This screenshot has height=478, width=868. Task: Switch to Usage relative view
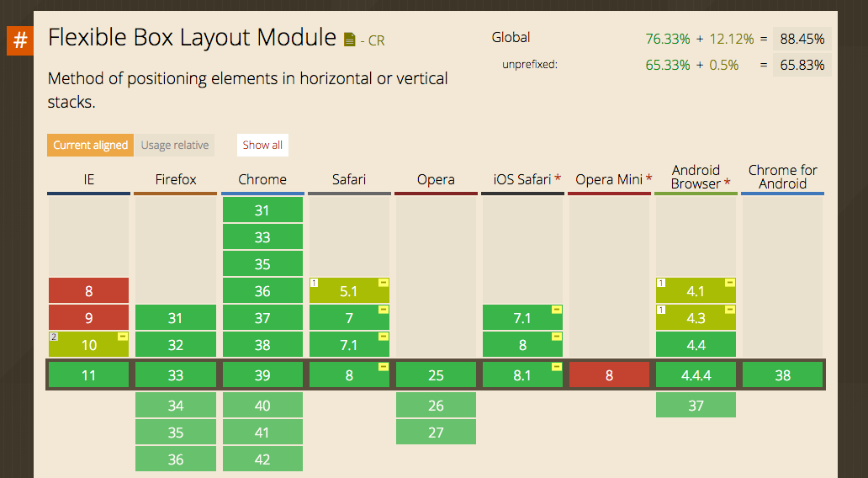click(174, 145)
